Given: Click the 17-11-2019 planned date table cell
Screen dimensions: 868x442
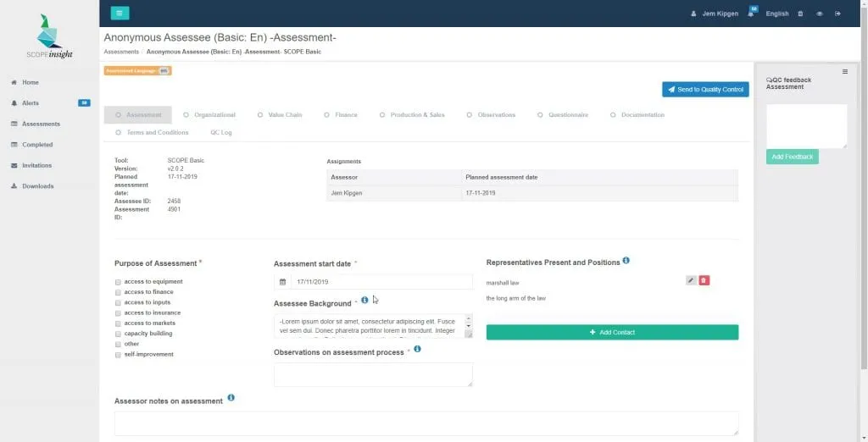Looking at the screenshot, I should pyautogui.click(x=600, y=193).
